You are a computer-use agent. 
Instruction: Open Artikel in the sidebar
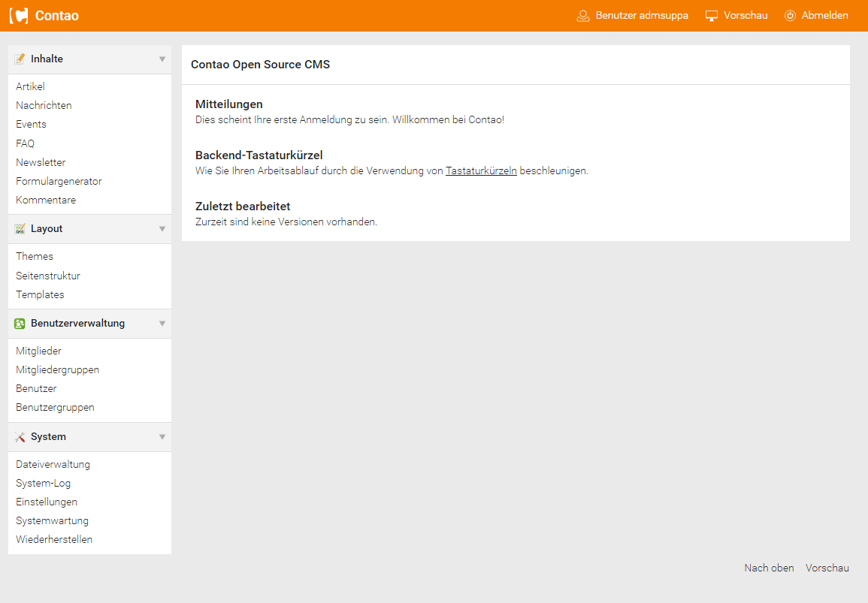pyautogui.click(x=30, y=87)
